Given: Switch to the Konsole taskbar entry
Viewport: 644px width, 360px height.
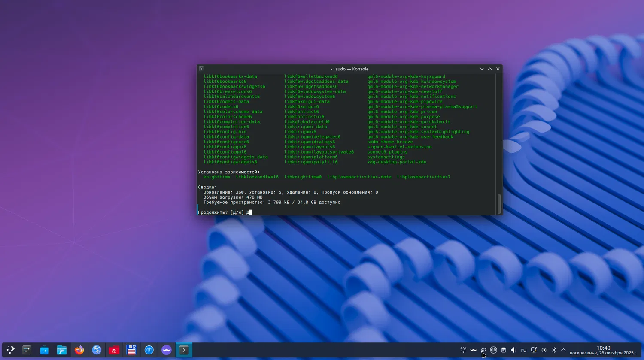Looking at the screenshot, I should click(184, 350).
